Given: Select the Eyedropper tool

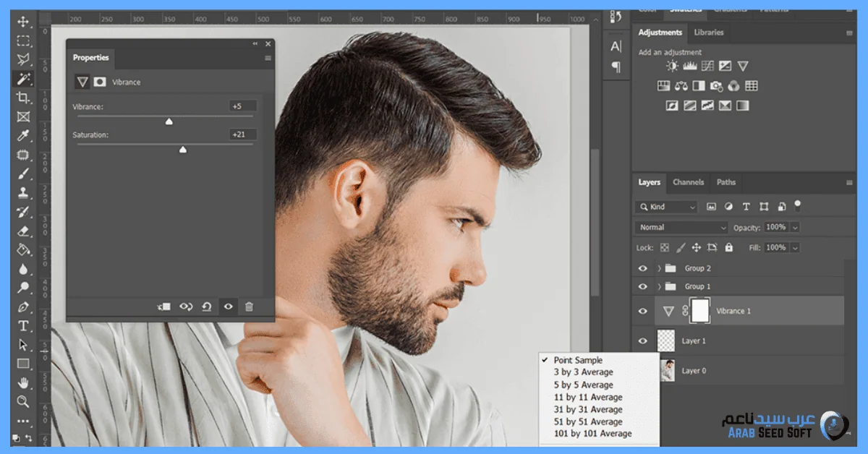Looking at the screenshot, I should pyautogui.click(x=23, y=136).
